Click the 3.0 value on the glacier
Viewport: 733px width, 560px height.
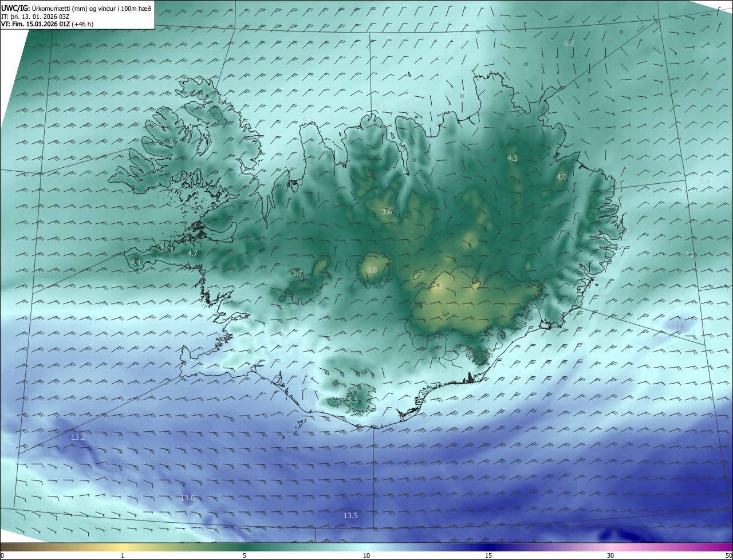(372, 270)
